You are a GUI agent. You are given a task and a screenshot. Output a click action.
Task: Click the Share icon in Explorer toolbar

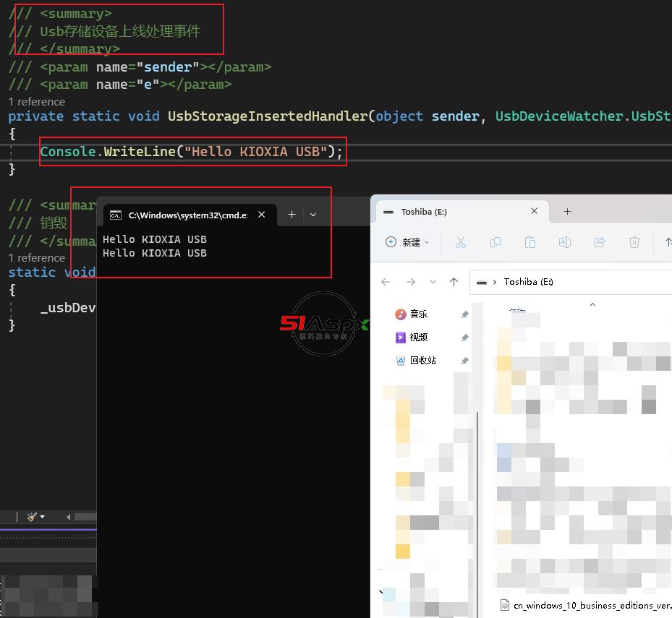pyautogui.click(x=600, y=242)
